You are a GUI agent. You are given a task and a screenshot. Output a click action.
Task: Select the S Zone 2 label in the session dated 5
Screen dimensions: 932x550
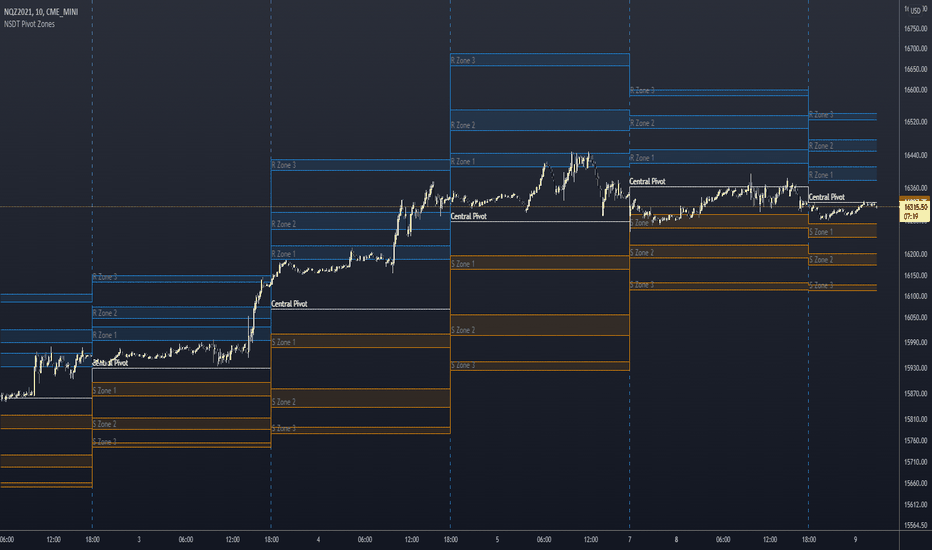point(463,330)
